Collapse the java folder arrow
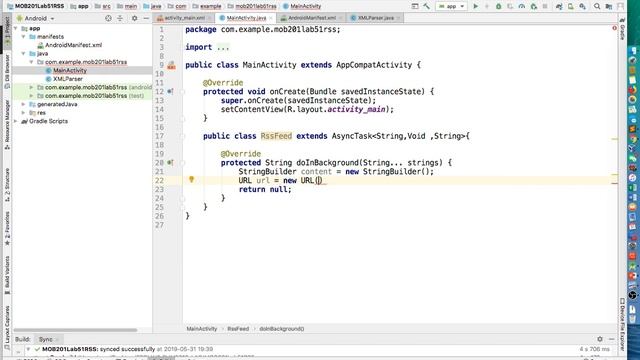The width and height of the screenshot is (640, 360). coord(24,53)
